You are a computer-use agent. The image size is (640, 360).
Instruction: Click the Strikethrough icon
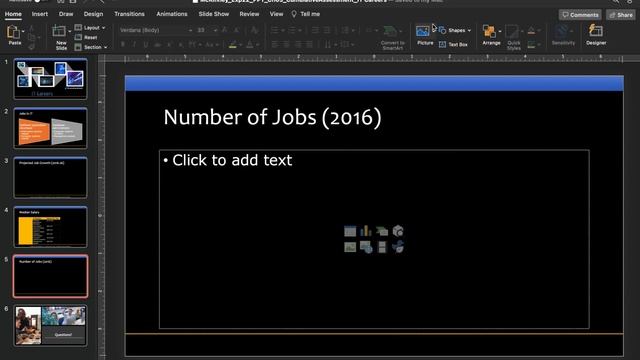click(x=158, y=44)
